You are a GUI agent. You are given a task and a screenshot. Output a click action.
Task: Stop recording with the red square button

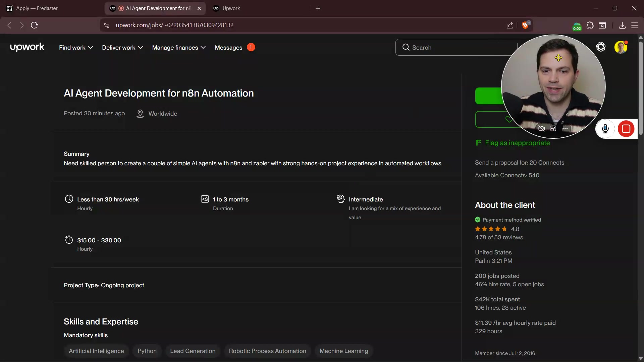pos(626,129)
